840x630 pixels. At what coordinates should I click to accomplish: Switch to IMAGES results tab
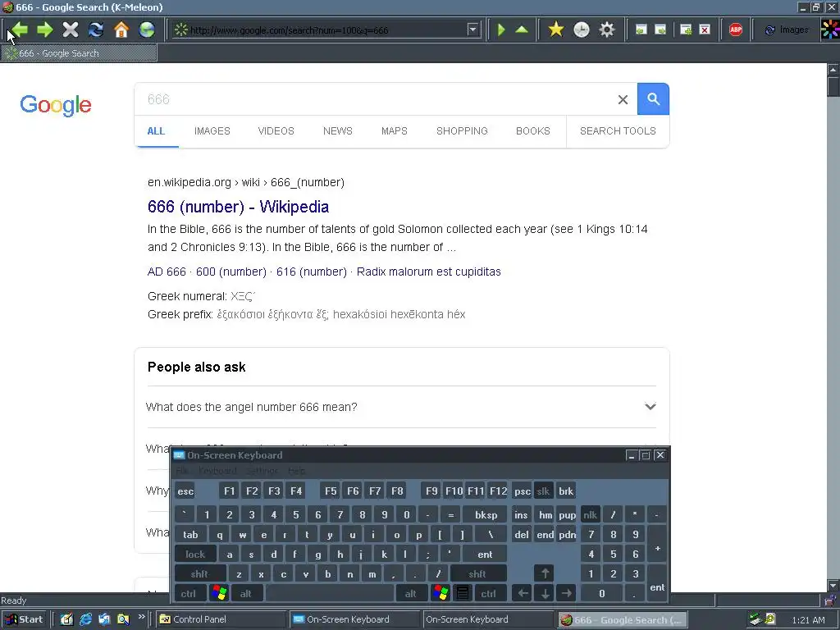(212, 131)
